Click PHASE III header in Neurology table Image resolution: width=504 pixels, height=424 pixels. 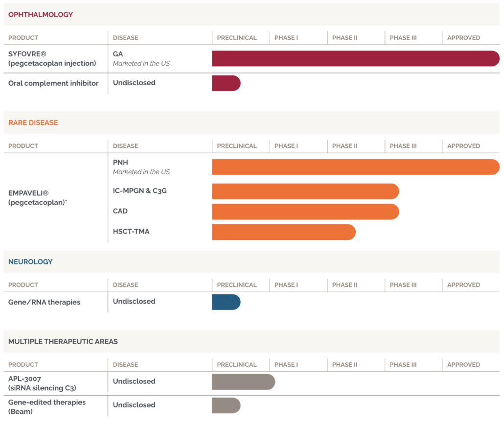coord(403,284)
